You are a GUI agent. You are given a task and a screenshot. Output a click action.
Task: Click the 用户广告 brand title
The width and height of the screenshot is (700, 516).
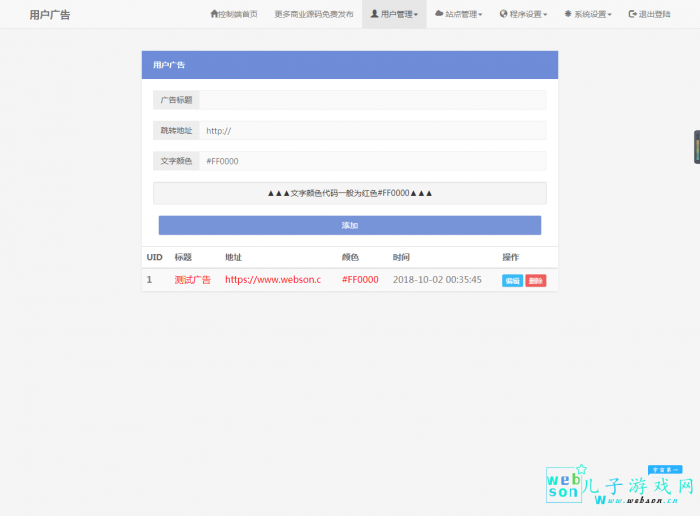tap(50, 15)
